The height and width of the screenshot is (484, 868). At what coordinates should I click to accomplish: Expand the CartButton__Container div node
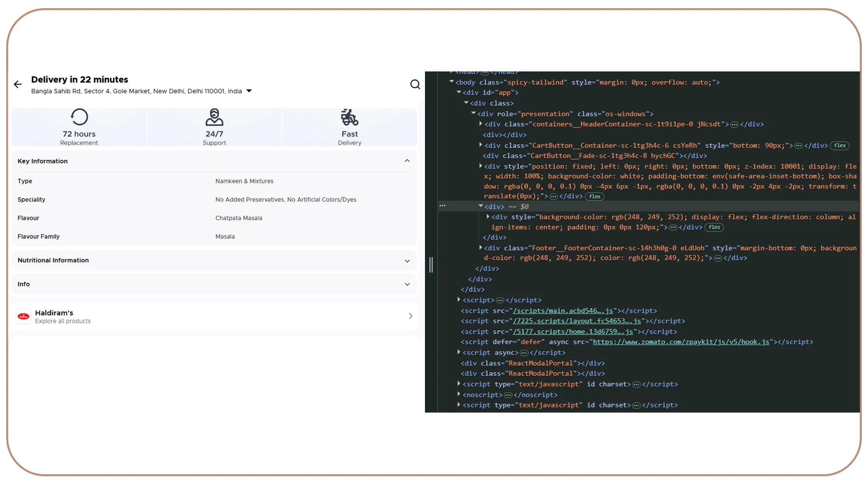(481, 145)
